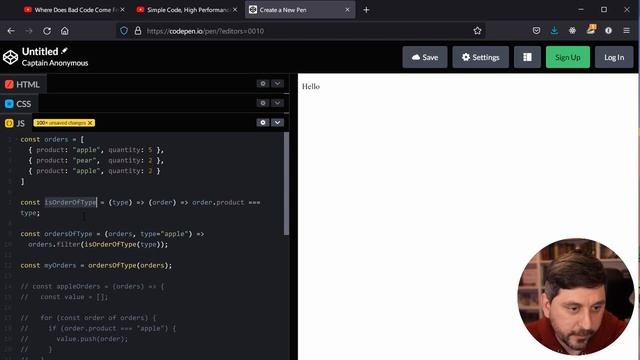Screen dimensions: 640x360
Task: Click the commented 'const appleOrders' line
Action: tap(92, 287)
